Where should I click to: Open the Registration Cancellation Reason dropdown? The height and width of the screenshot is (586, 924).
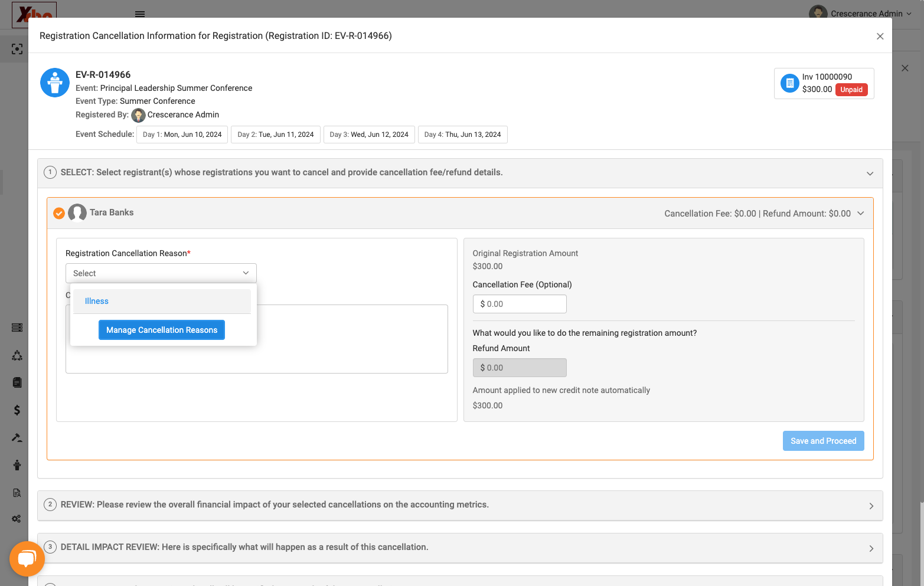[161, 273]
